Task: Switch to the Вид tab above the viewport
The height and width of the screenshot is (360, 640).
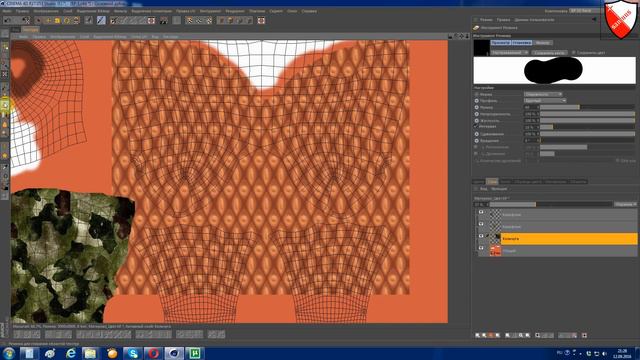Action: pos(16,29)
